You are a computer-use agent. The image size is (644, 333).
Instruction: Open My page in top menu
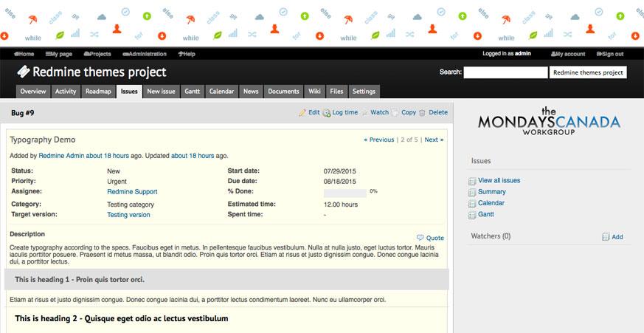click(59, 54)
